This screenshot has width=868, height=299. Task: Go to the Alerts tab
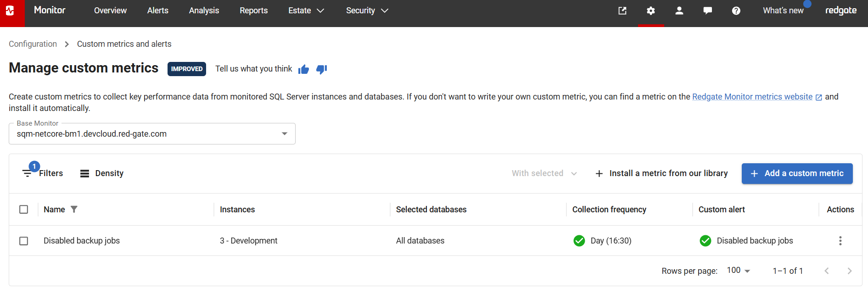[x=158, y=11]
